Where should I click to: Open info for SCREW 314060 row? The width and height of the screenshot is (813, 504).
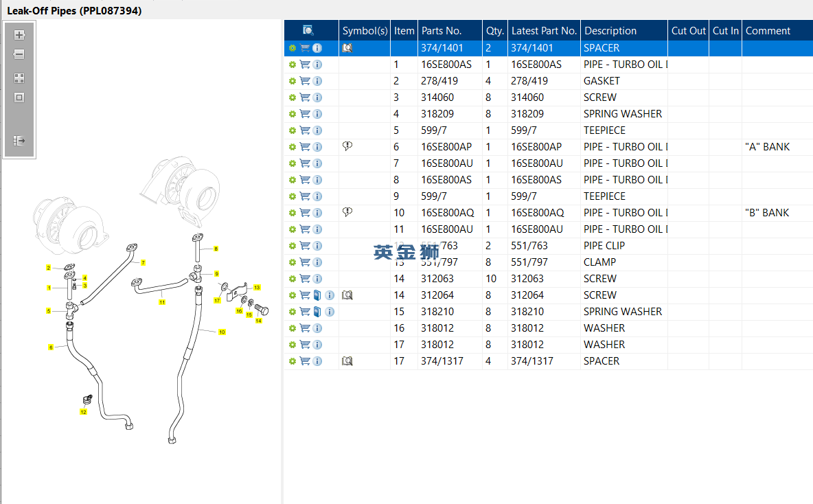coord(317,98)
